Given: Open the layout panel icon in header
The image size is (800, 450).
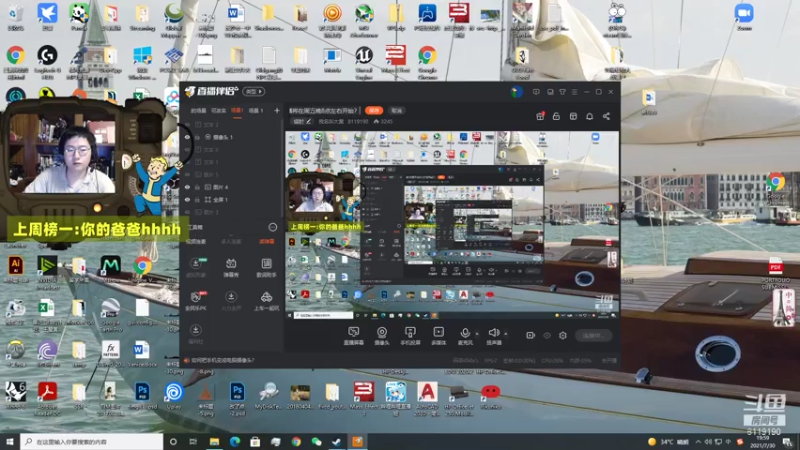Looking at the screenshot, I should pos(573,116).
